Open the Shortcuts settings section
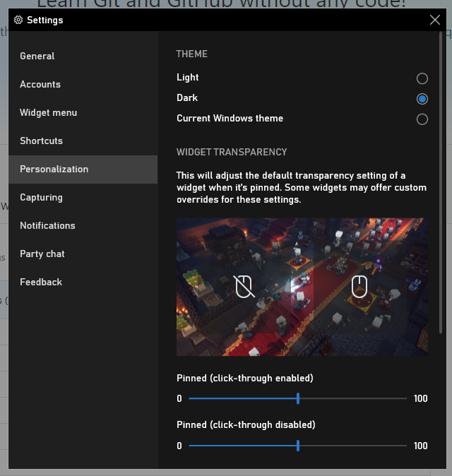This screenshot has width=452, height=476. point(83,141)
